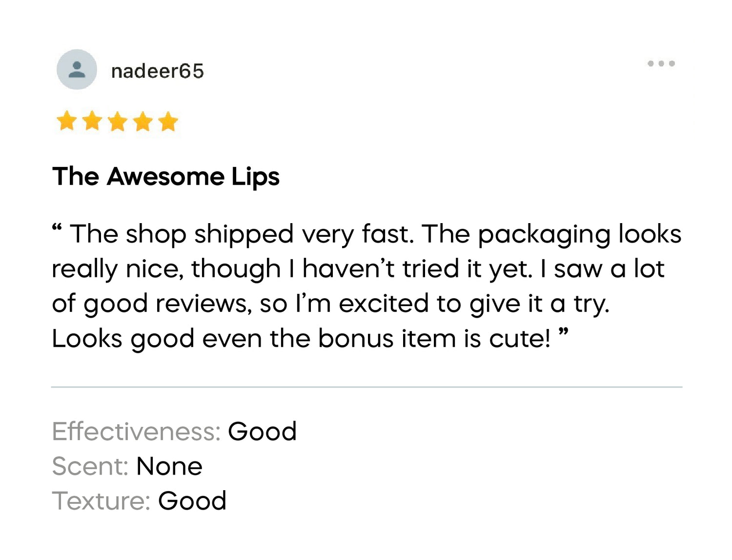This screenshot has width=732, height=560.
Task: Click the review text's first line
Action: tap(376, 234)
